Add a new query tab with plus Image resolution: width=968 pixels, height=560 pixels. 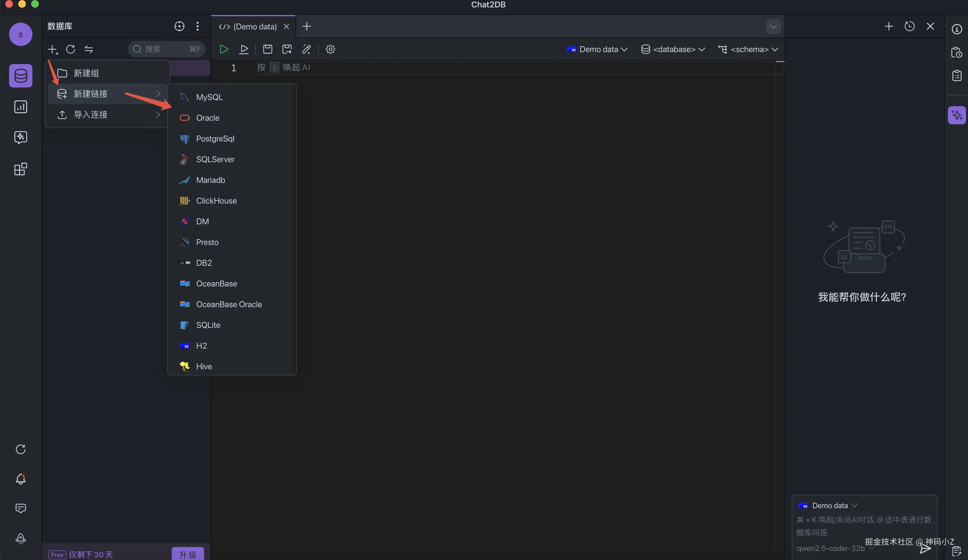click(x=306, y=27)
